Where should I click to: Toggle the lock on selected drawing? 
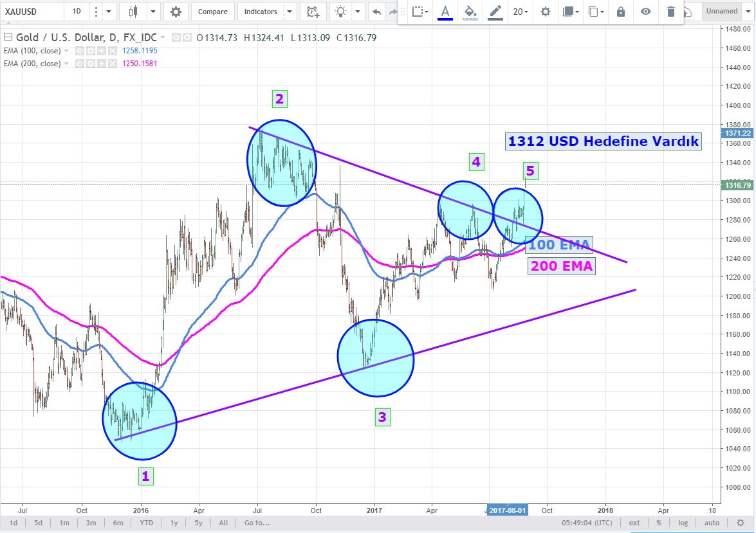pos(620,12)
